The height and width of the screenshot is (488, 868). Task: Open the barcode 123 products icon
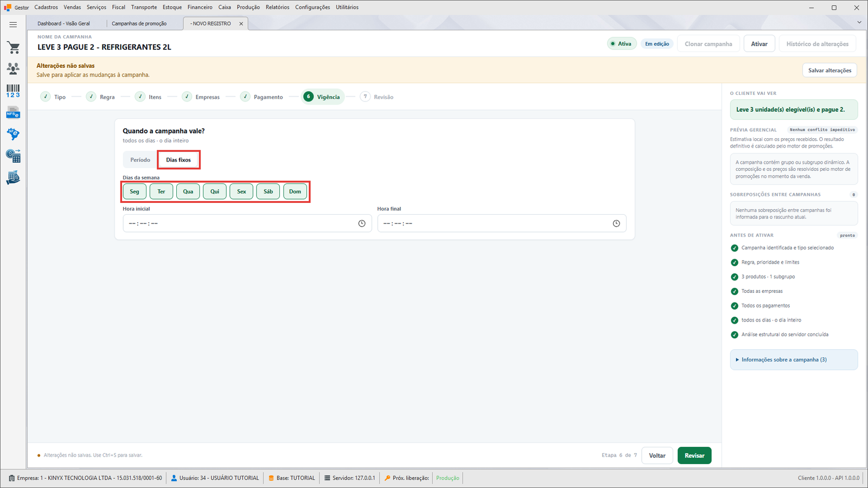[x=13, y=91]
